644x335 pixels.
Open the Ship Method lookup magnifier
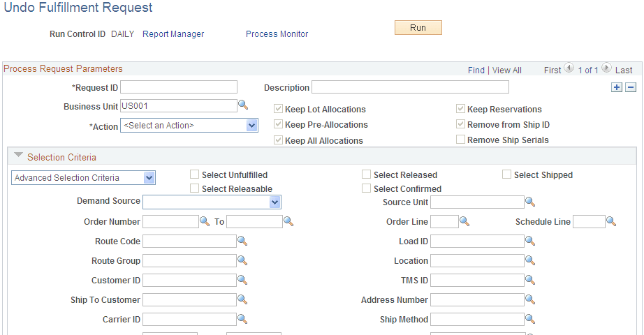click(x=530, y=319)
